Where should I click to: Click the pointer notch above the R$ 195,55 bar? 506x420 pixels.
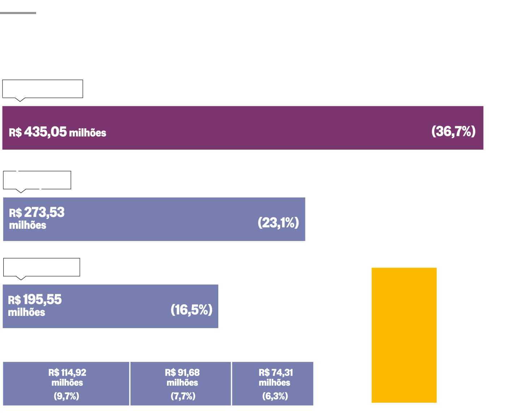point(21,278)
